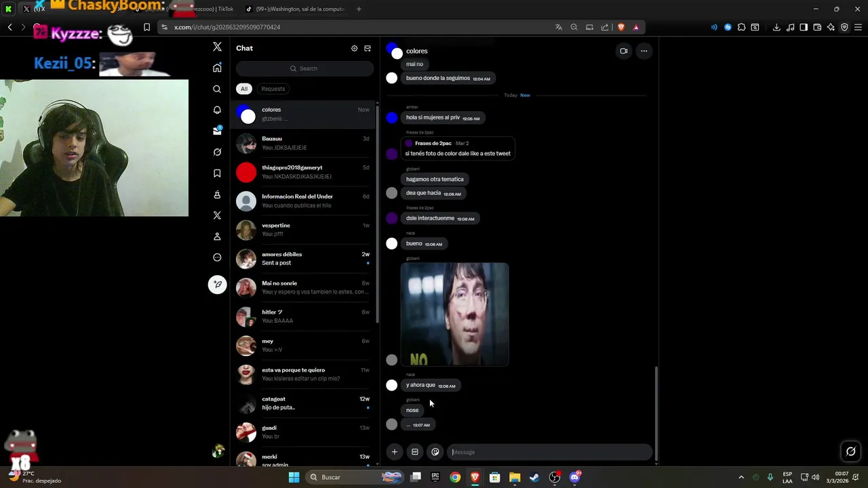Switch to the Washington TikTok browser tab

[295, 9]
